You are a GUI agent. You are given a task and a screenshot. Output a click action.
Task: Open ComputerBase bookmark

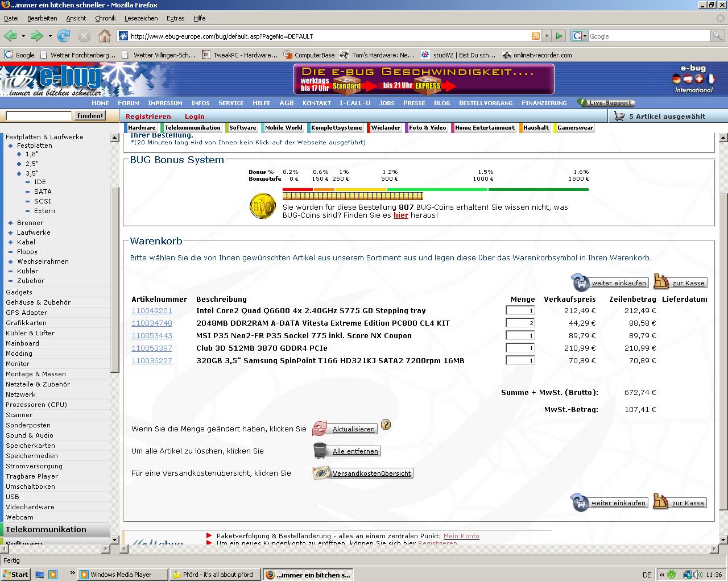coord(309,55)
